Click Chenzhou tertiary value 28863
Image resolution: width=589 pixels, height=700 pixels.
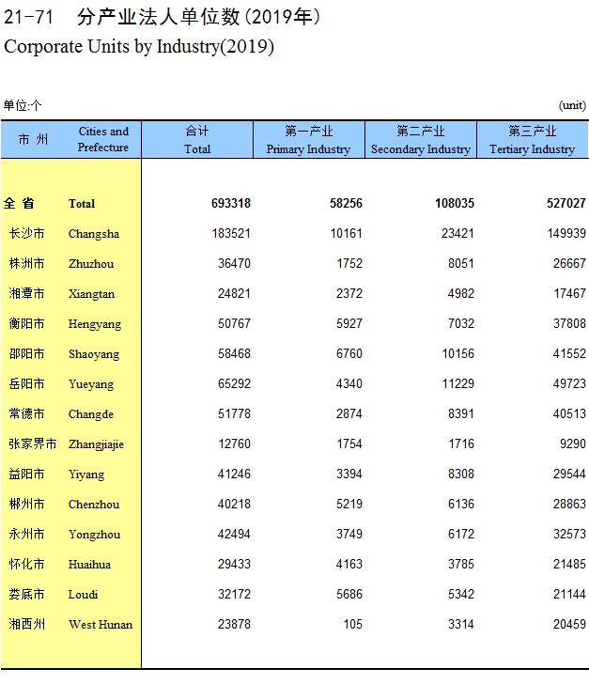coord(569,504)
